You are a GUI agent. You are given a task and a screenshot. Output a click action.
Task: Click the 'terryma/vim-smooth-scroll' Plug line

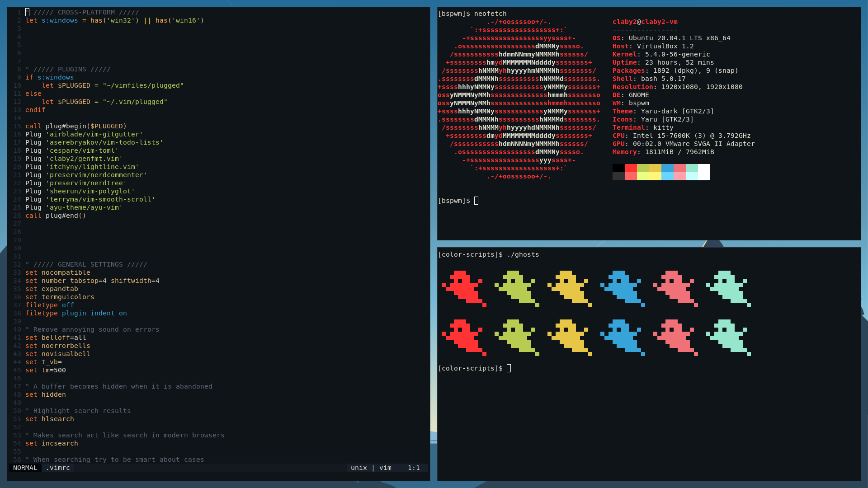[90, 199]
